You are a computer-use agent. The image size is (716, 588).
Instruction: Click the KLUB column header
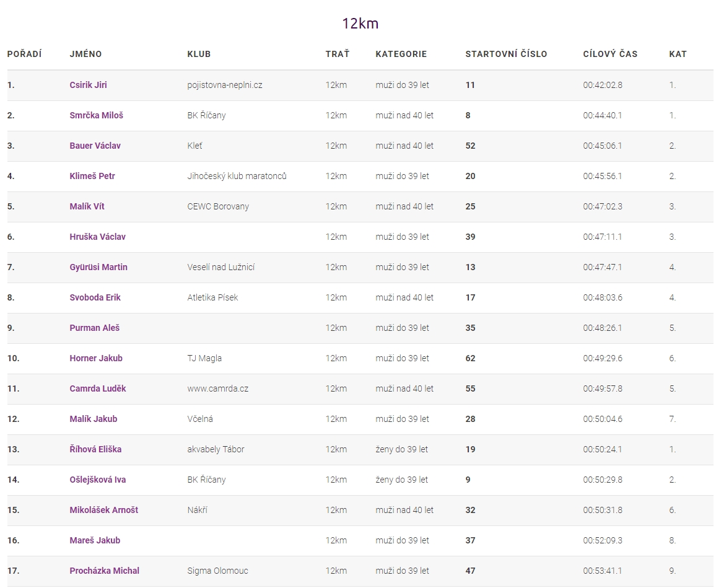[x=199, y=54]
